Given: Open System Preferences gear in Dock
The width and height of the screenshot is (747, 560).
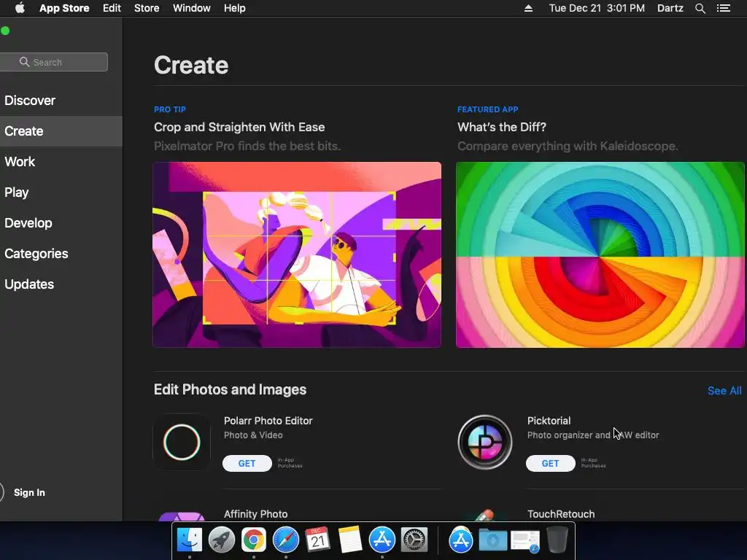Looking at the screenshot, I should point(414,540).
